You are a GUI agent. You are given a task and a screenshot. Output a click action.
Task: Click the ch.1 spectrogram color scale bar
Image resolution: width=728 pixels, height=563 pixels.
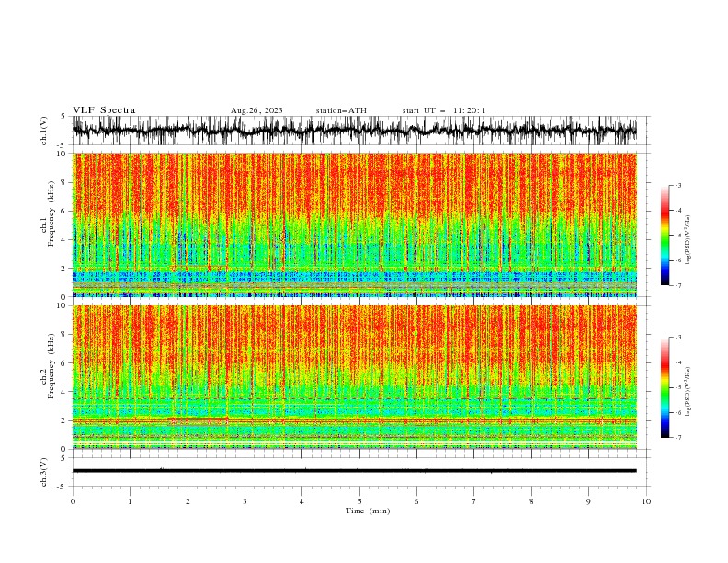(x=665, y=236)
